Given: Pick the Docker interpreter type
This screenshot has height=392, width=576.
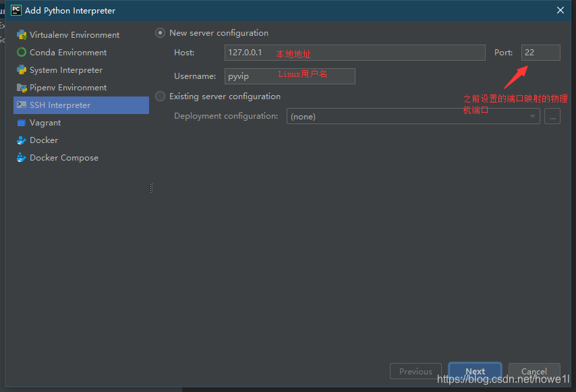Looking at the screenshot, I should pyautogui.click(x=81, y=140).
